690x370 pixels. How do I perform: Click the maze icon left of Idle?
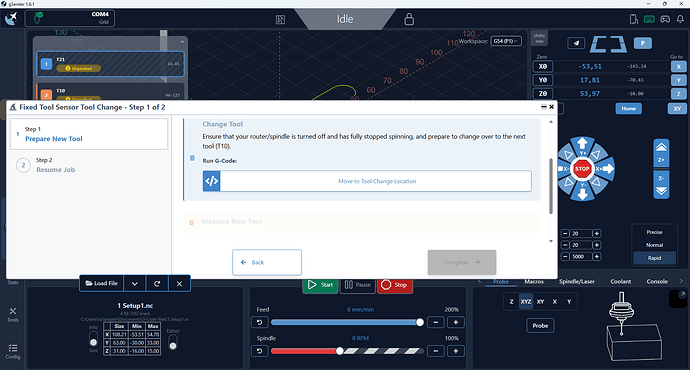[x=280, y=19]
